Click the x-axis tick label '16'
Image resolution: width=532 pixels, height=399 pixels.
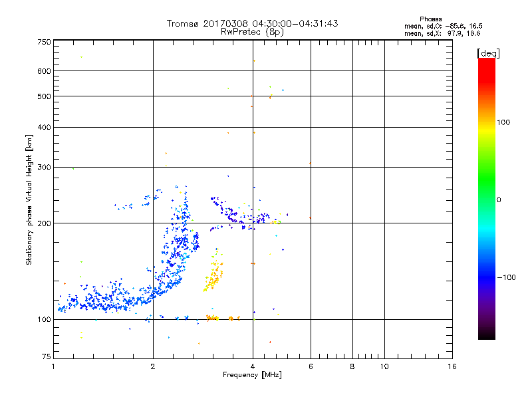point(452,366)
